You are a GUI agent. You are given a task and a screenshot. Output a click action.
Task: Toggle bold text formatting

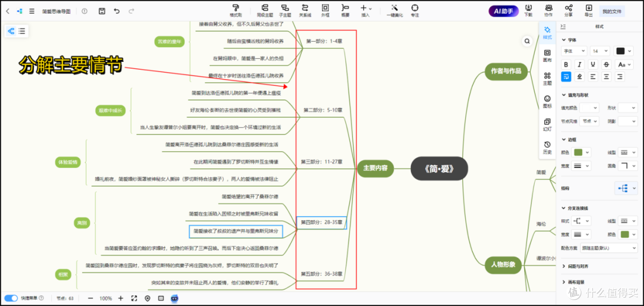tap(566, 64)
